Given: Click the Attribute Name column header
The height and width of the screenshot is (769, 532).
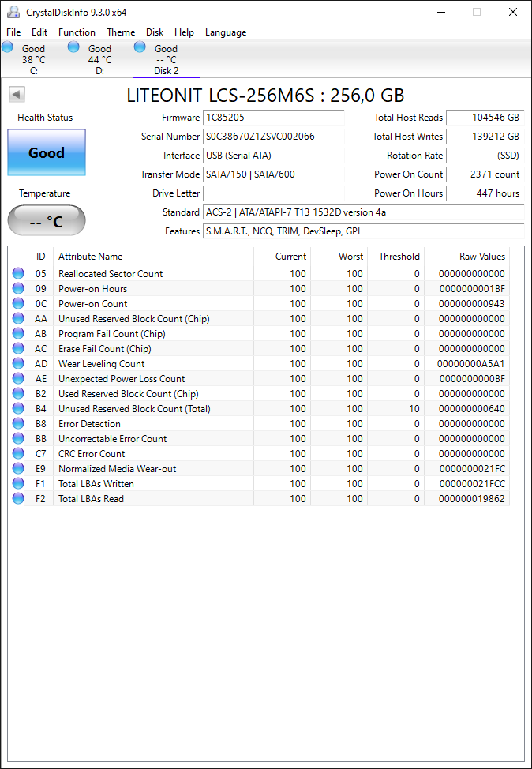Looking at the screenshot, I should pyautogui.click(x=153, y=257).
